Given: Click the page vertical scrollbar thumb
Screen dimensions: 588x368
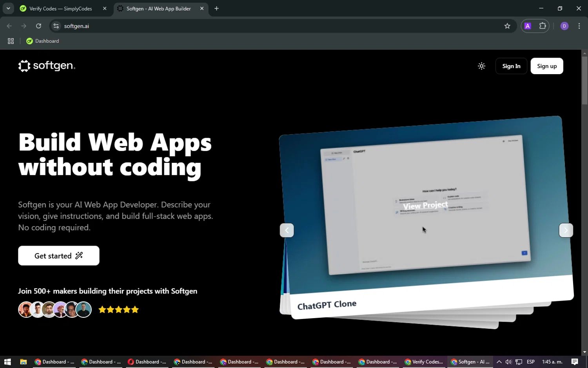Looking at the screenshot, I should tap(584, 80).
